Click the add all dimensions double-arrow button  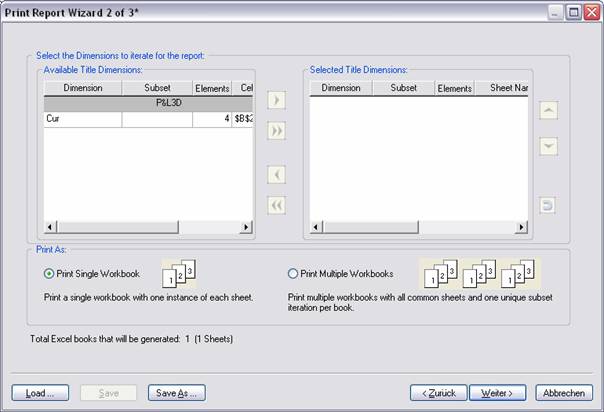click(x=277, y=131)
